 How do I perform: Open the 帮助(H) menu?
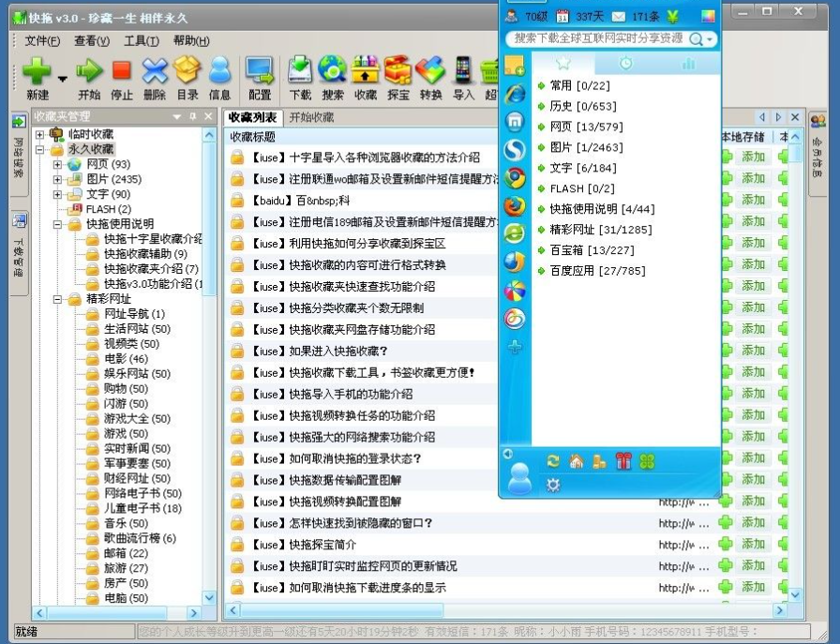tap(191, 40)
